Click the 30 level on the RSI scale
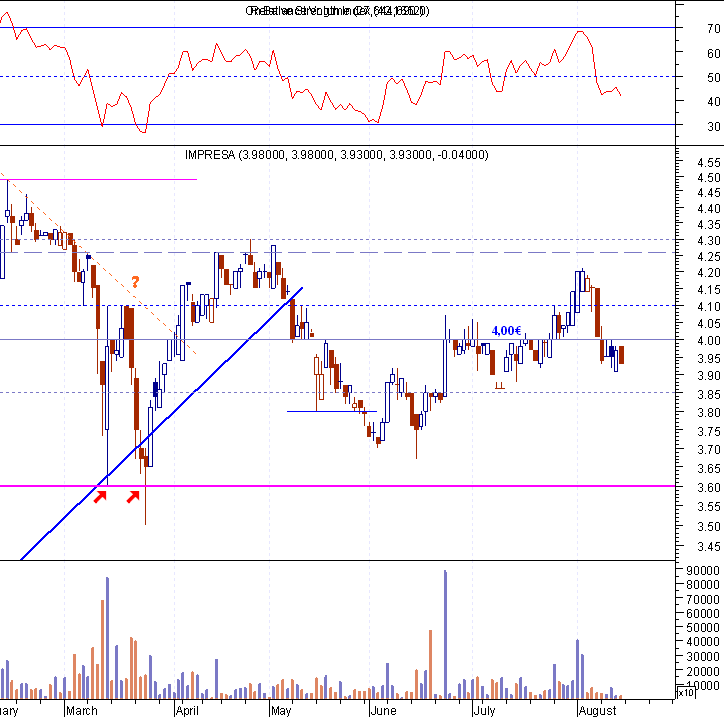Screen dimensions: 724x717 pos(713,126)
